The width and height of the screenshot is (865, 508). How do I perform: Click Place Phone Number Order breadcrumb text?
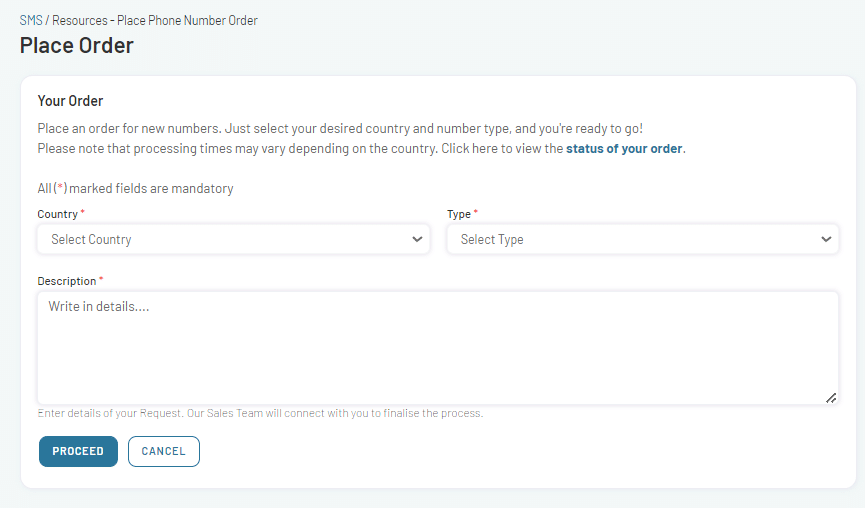(187, 20)
